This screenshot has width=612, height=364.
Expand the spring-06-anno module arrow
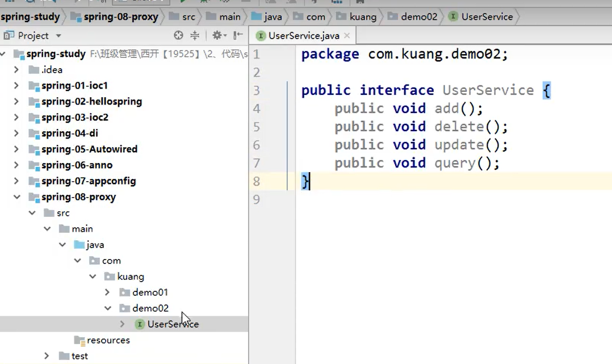tap(16, 165)
